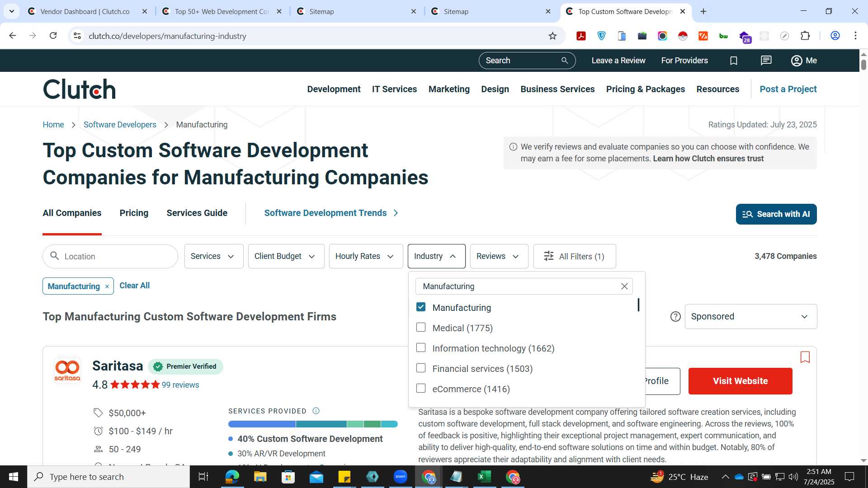Viewport: 868px width, 488px height.
Task: Expand the Services filter dropdown
Action: coord(214,256)
